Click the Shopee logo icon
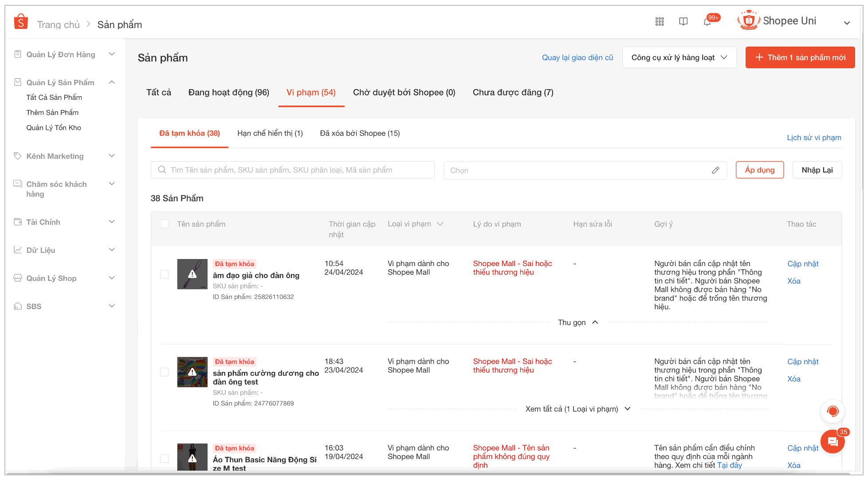Image resolution: width=868 pixels, height=479 pixels. 20,21
